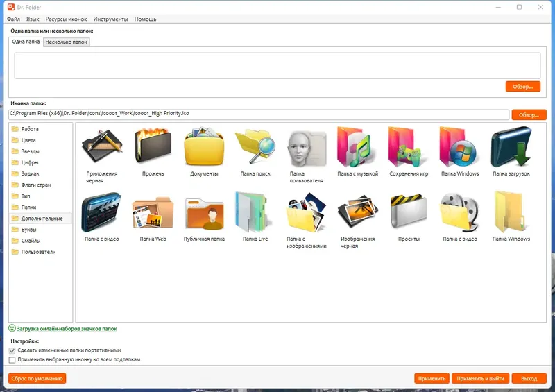Open the Язык menu
This screenshot has height=392, width=555.
pos(33,19)
